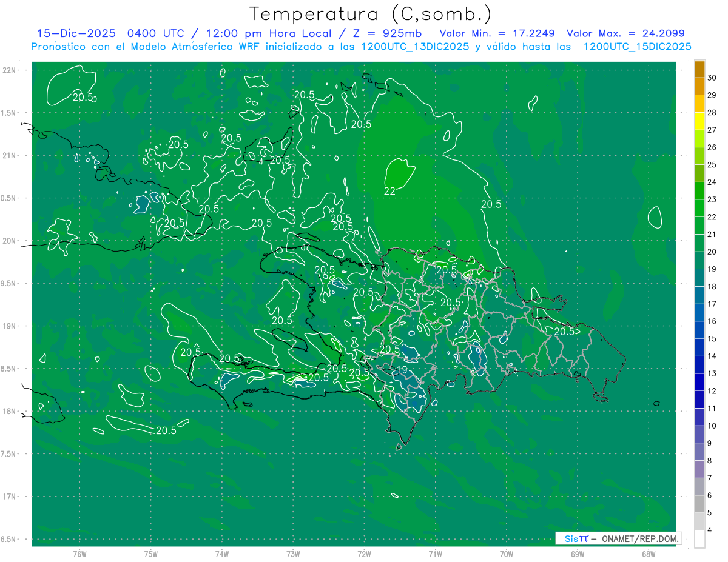The width and height of the screenshot is (728, 562).
Task: Click the title "Temperatura (C,somb.)"
Action: point(371,14)
